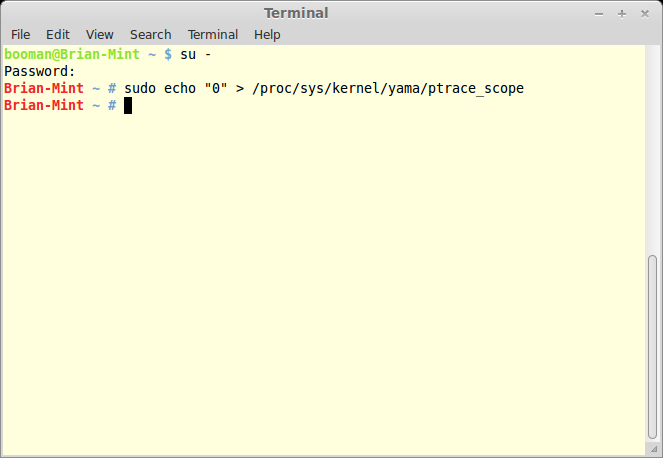
Task: Open the Terminal menu
Action: (x=213, y=35)
